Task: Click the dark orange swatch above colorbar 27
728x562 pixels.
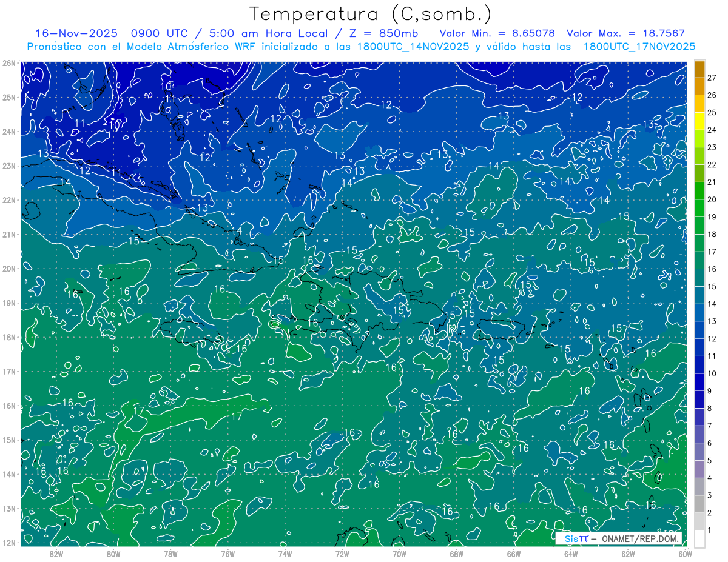Action: (x=699, y=69)
